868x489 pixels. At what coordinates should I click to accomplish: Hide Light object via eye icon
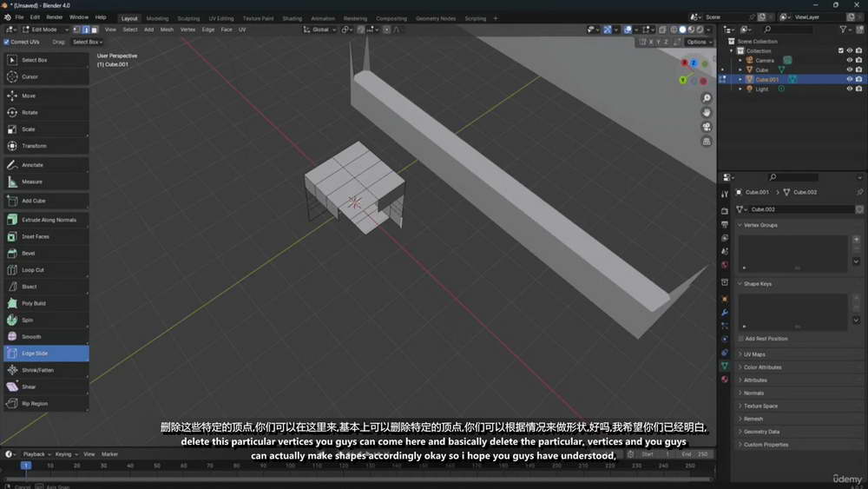pos(850,89)
